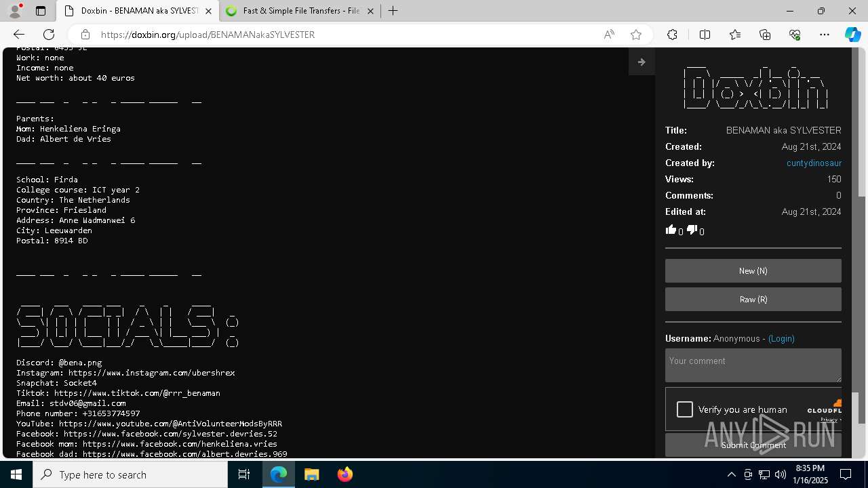
Task: Close the Doxbin tab
Action: click(208, 11)
